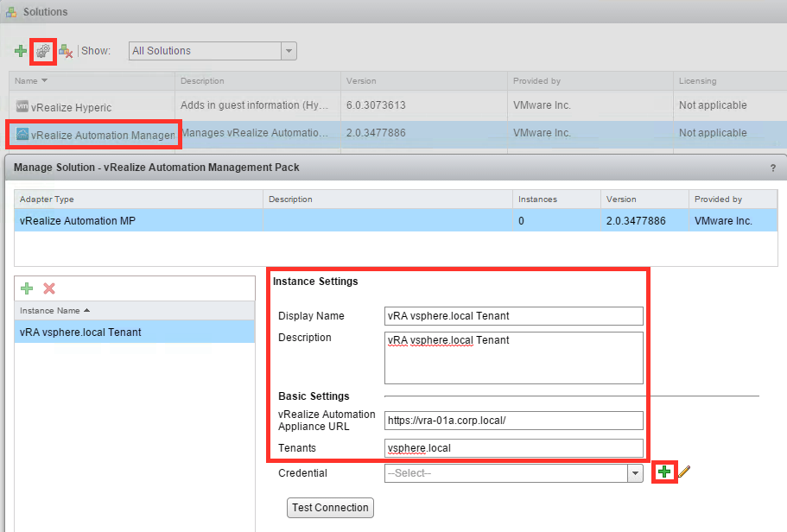Click the vRealize Automation Management Pack row icon
This screenshot has height=532, width=787.
[22, 134]
